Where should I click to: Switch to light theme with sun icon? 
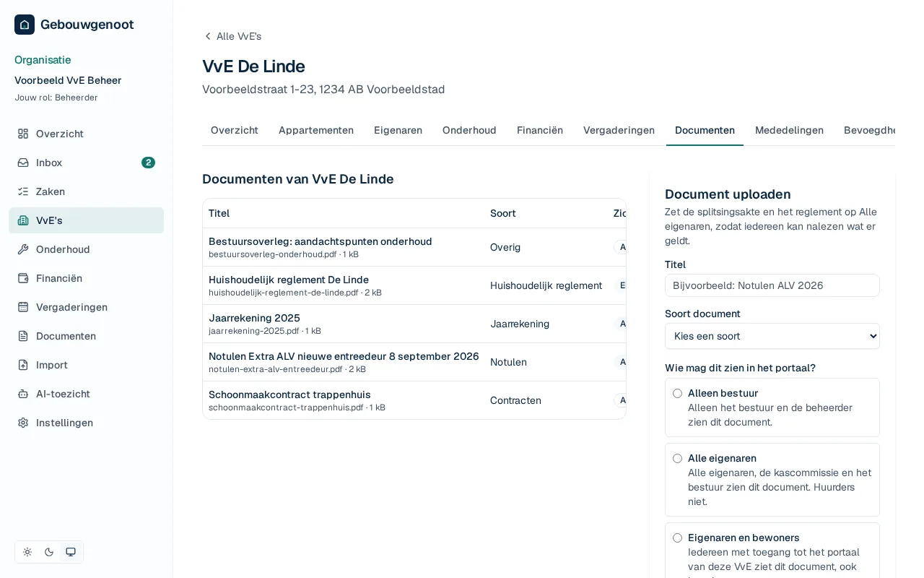27,552
